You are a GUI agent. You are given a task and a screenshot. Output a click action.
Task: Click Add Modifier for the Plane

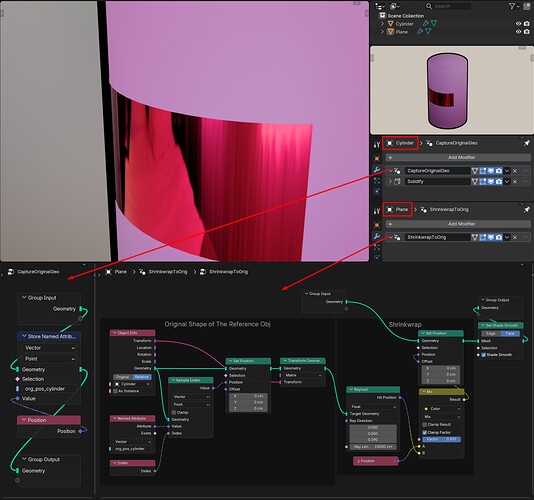pos(458,224)
